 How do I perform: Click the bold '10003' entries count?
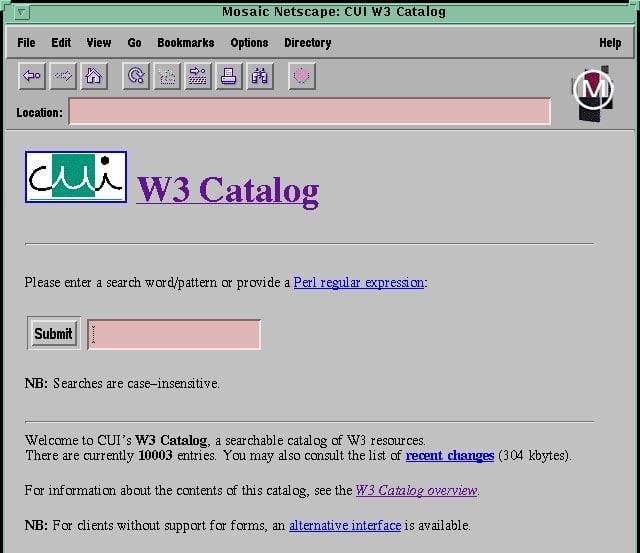click(x=156, y=455)
